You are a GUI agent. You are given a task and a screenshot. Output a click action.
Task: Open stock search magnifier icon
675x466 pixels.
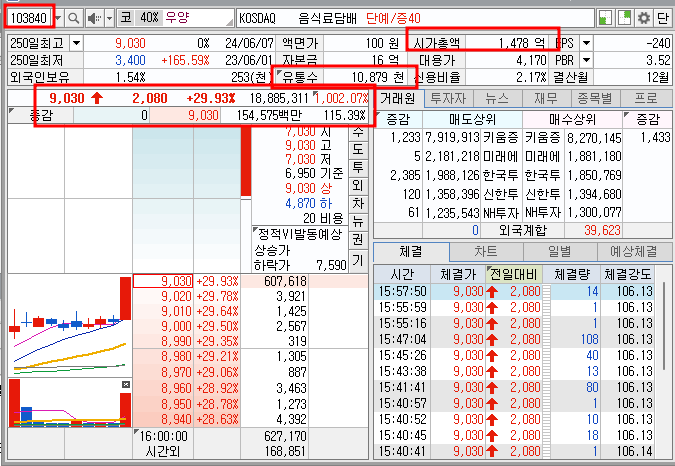(74, 18)
